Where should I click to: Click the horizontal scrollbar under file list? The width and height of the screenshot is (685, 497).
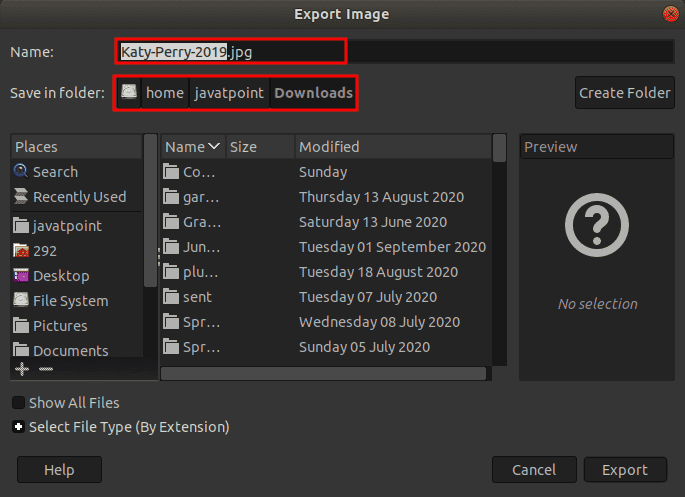324,373
